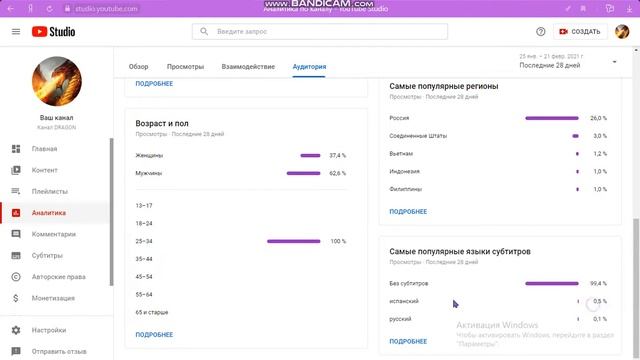Click the Без субтитров row
Viewport: 640px width, 360px height.
click(498, 283)
